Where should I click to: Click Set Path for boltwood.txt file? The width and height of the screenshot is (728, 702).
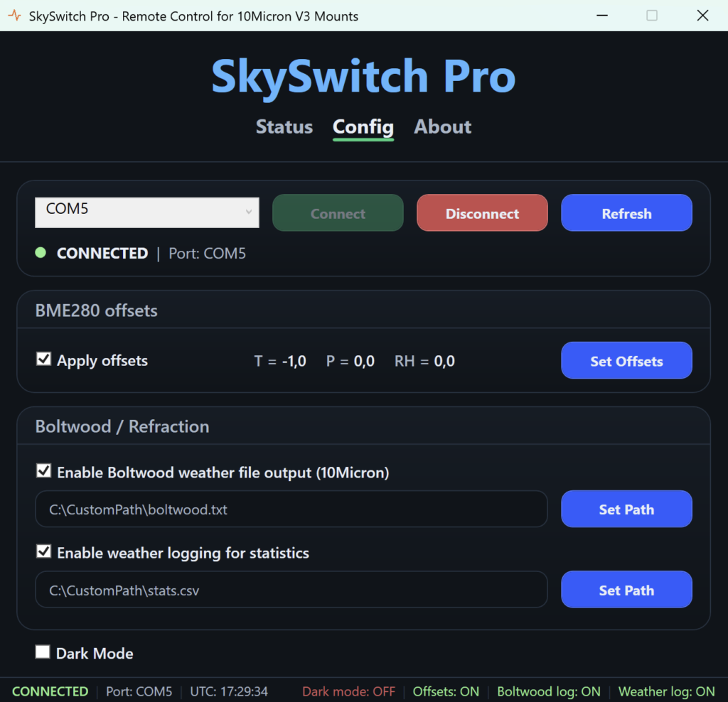point(626,509)
